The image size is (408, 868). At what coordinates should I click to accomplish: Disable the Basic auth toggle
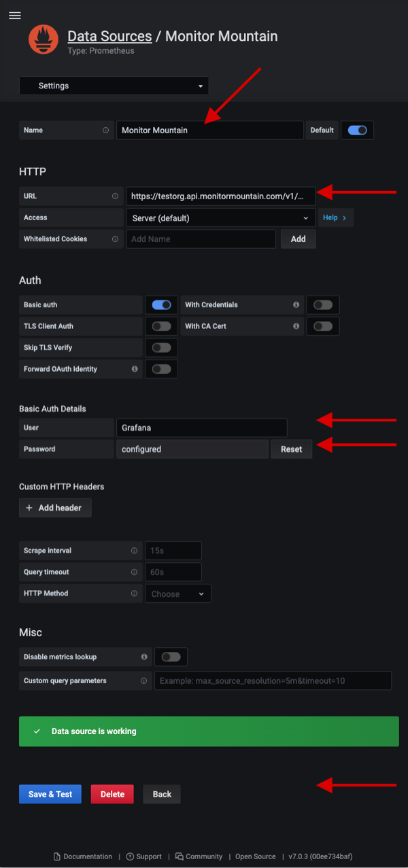pyautogui.click(x=161, y=305)
